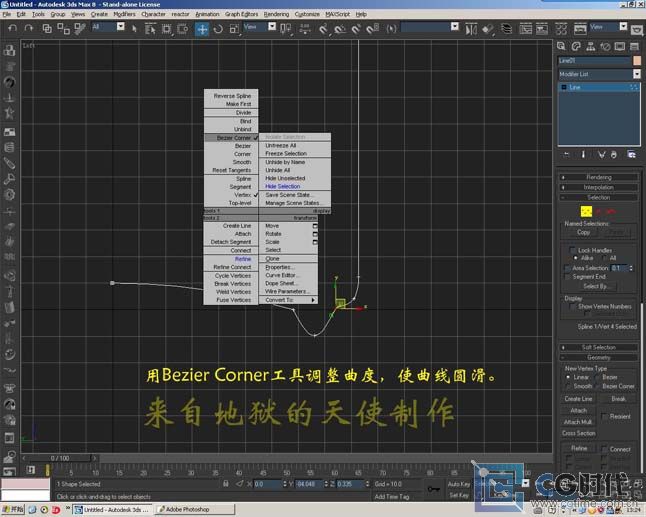Image resolution: width=646 pixels, height=517 pixels.
Task: Click the Mirror tool icon
Action: 470,29
